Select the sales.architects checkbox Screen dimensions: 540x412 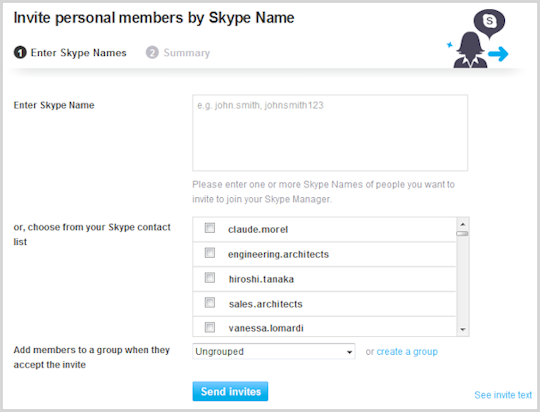click(x=210, y=302)
